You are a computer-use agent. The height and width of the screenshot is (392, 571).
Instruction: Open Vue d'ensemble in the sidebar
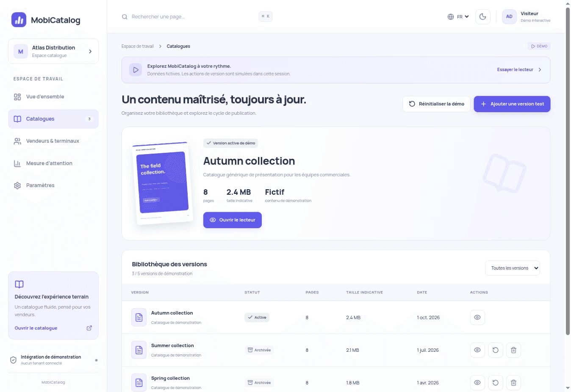pos(53,97)
